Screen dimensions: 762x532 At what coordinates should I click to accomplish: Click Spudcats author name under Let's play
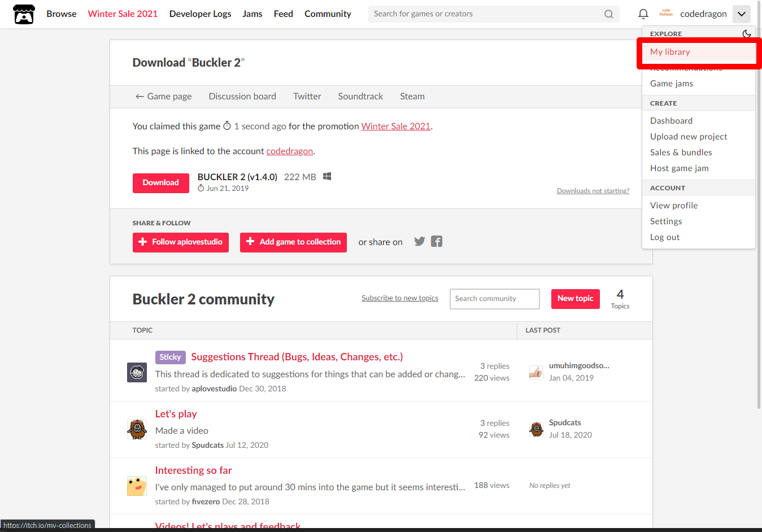pos(208,445)
